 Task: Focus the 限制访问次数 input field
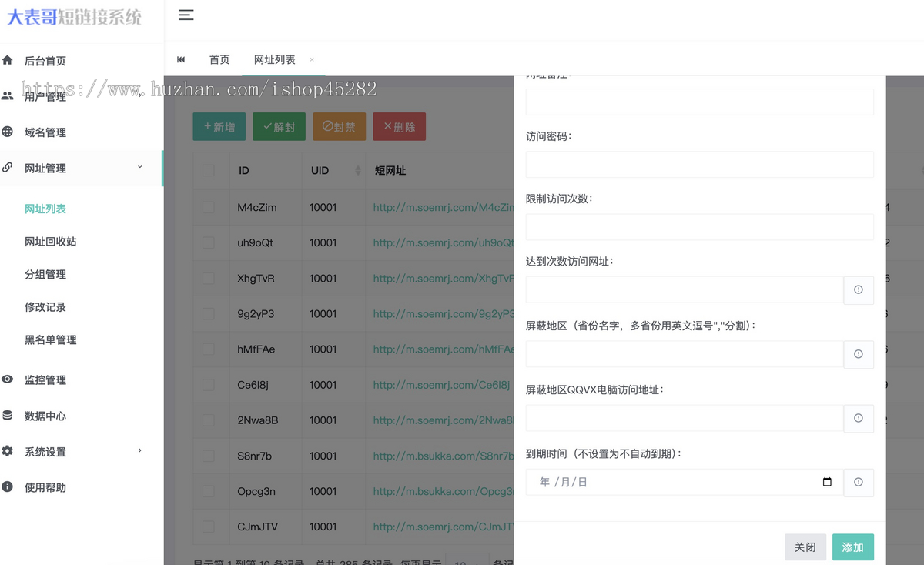(699, 227)
